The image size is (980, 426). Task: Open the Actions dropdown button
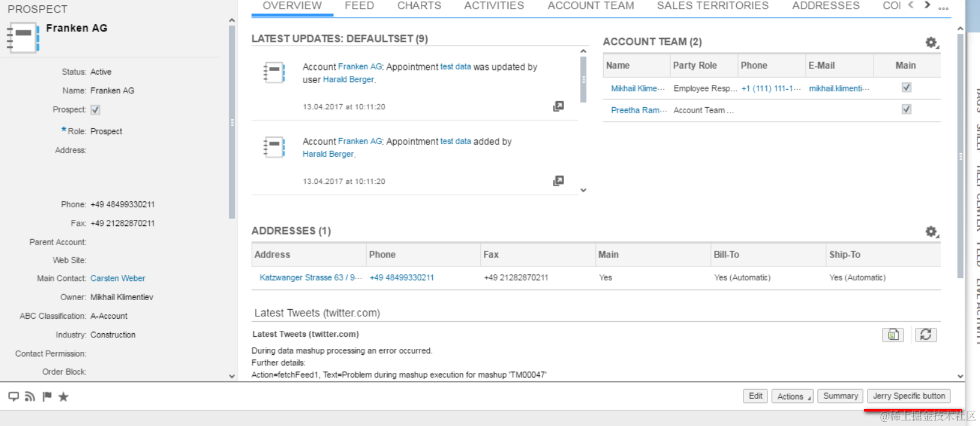(x=792, y=396)
